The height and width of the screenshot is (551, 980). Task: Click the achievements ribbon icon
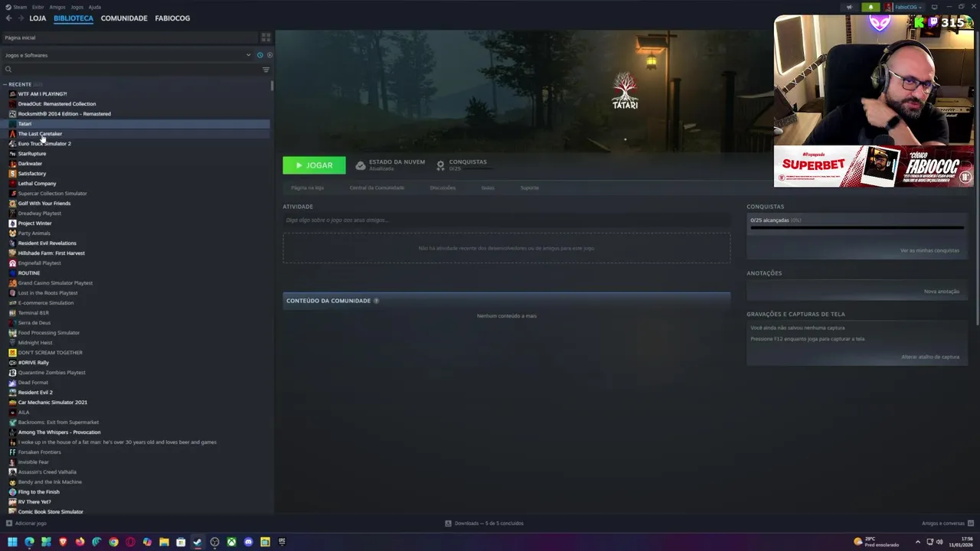[440, 165]
